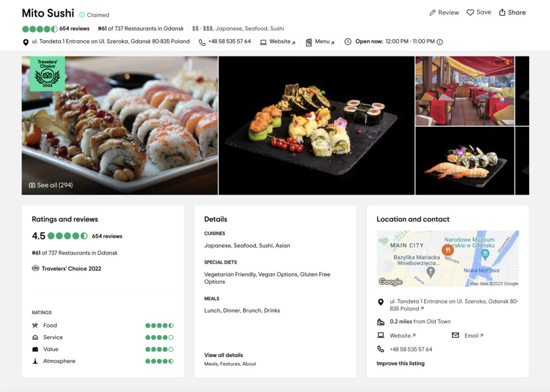This screenshot has height=392, width=550.
Task: Open the close-up sushi platter photo
Action: point(120,126)
